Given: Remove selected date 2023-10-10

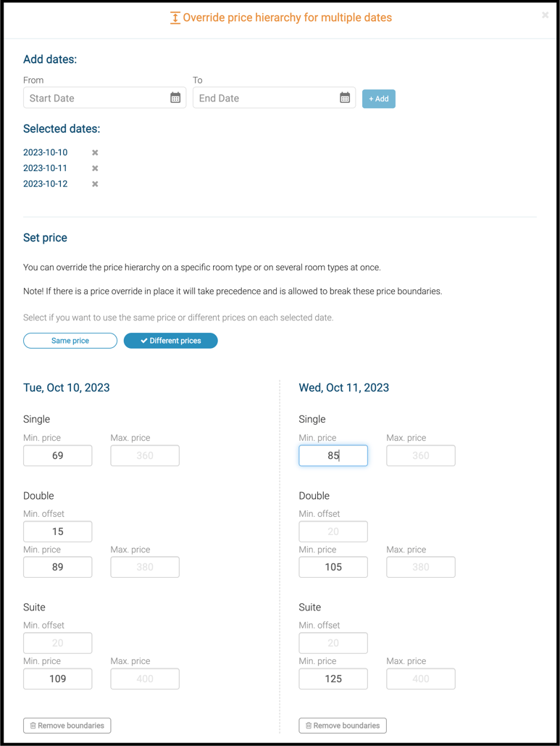Looking at the screenshot, I should pyautogui.click(x=95, y=153).
